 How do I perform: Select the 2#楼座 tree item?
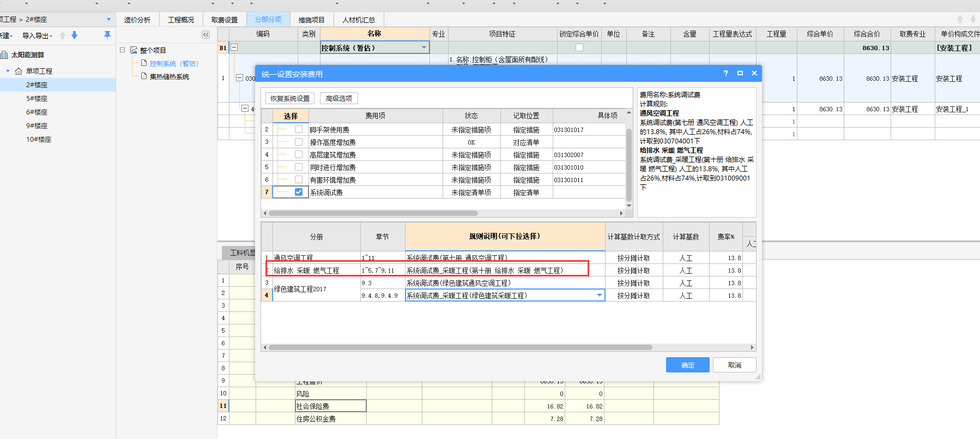click(x=37, y=85)
